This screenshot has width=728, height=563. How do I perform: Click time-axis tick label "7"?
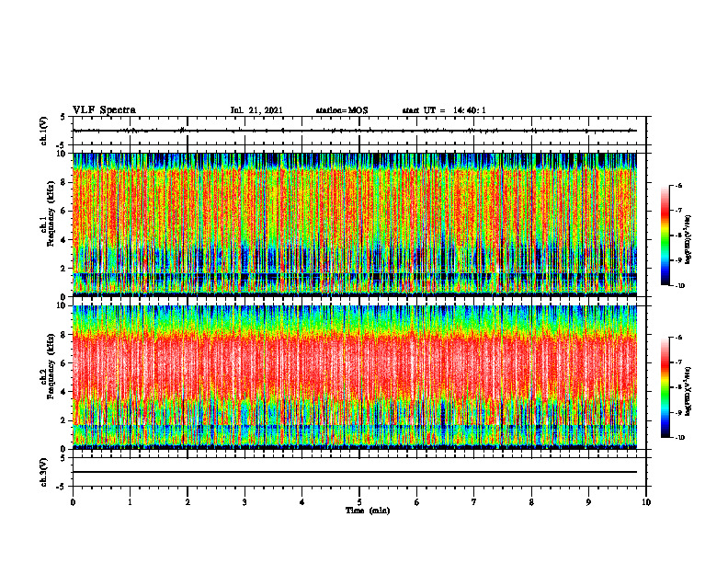point(474,502)
